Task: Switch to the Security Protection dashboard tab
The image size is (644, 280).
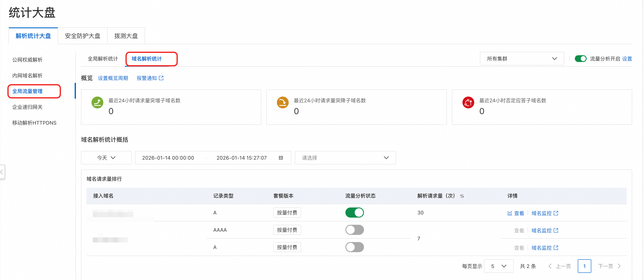Action: [82, 36]
